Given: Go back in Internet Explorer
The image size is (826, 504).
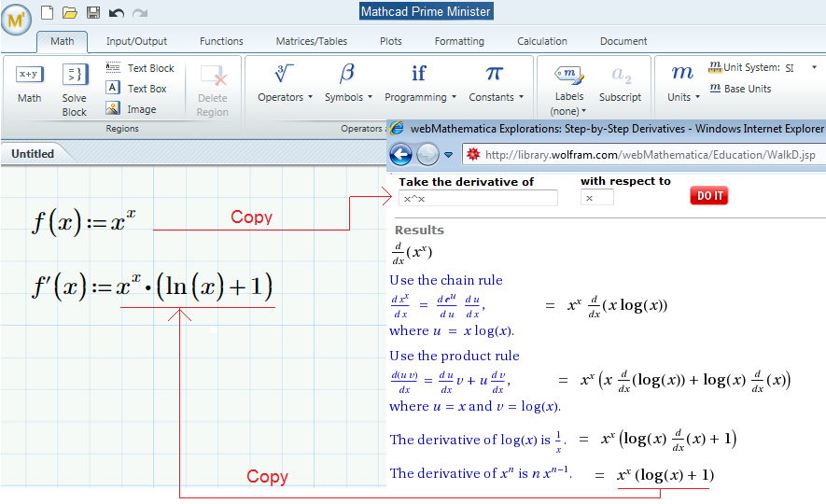Looking at the screenshot, I should click(400, 155).
